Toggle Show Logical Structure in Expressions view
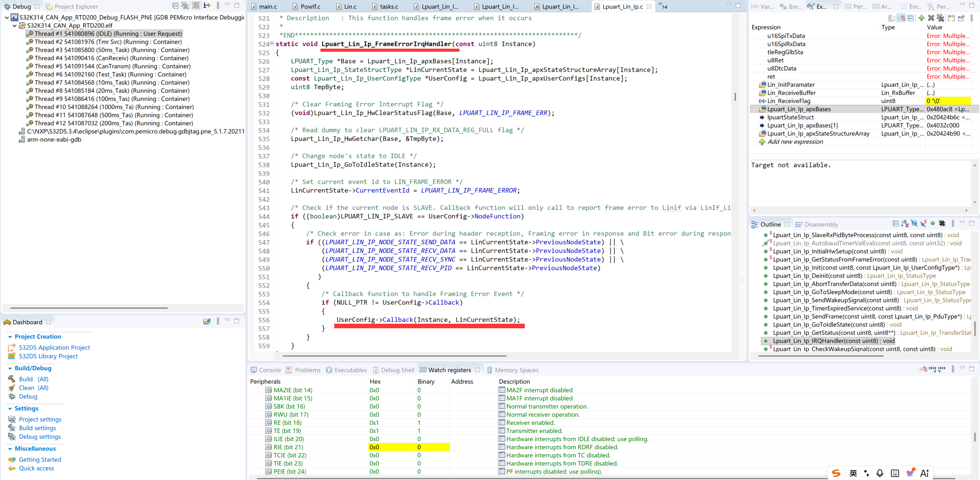 pyautogui.click(x=902, y=18)
